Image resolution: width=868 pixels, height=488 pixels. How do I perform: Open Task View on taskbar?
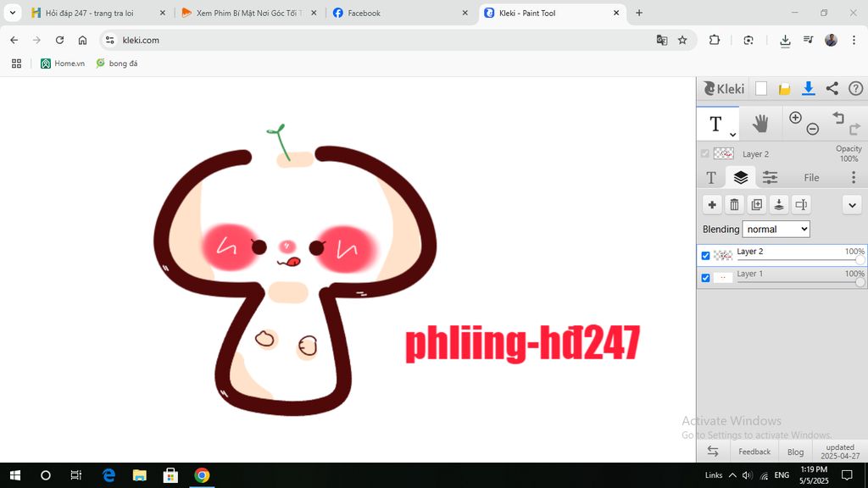(76, 475)
